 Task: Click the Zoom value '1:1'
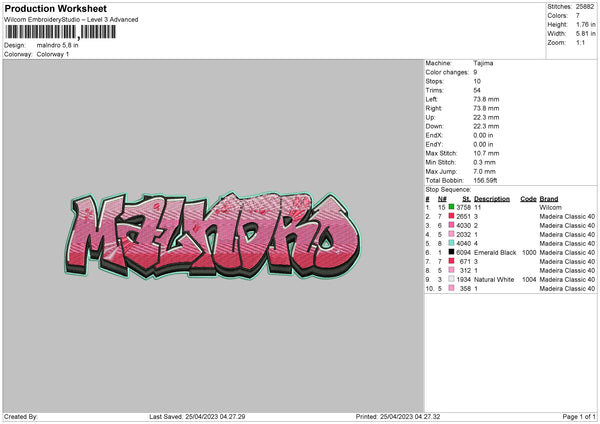click(580, 42)
